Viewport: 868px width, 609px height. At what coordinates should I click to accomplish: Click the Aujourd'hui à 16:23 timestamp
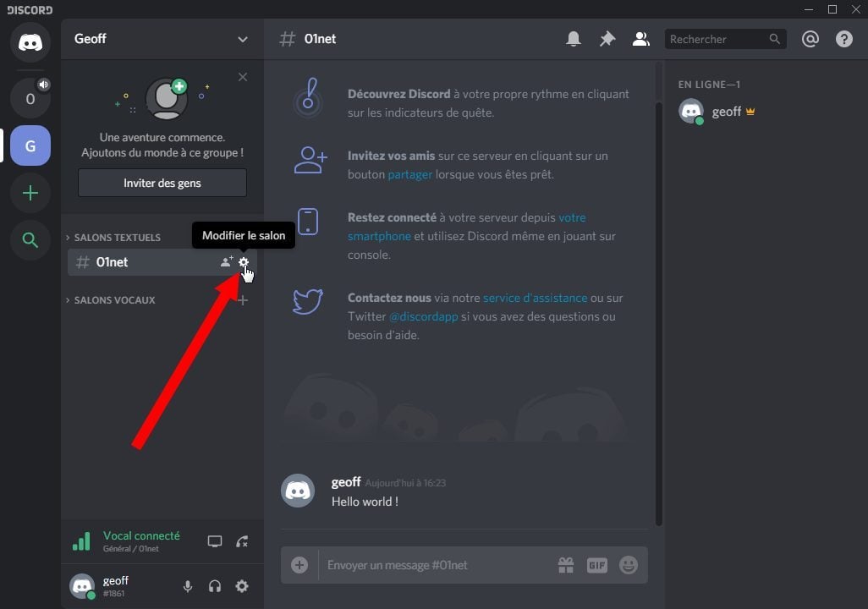[x=405, y=483]
